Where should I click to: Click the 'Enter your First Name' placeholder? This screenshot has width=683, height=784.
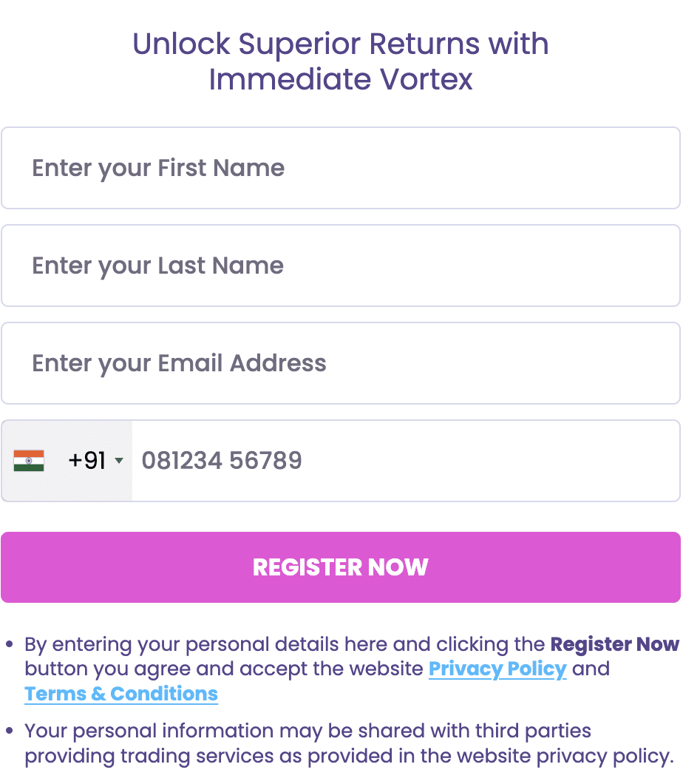pyautogui.click(x=158, y=169)
